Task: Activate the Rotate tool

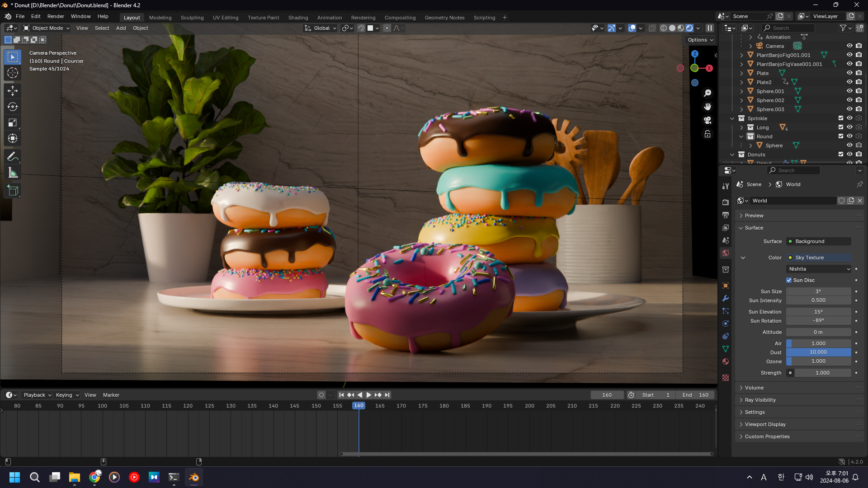Action: tap(13, 107)
